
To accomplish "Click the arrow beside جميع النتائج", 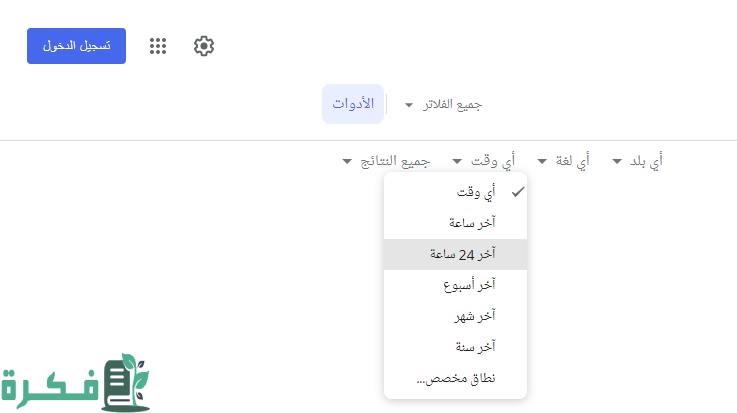I will pyautogui.click(x=347, y=161).
